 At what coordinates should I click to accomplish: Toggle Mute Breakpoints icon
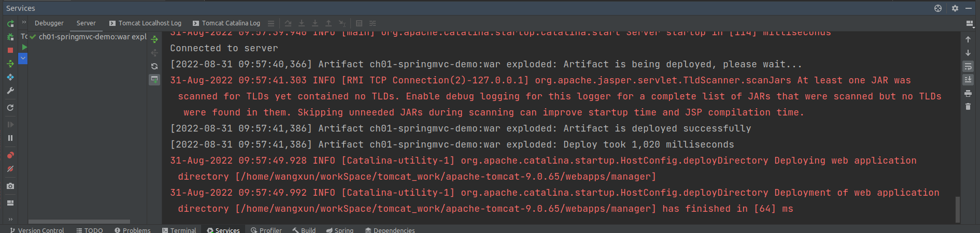(x=10, y=169)
